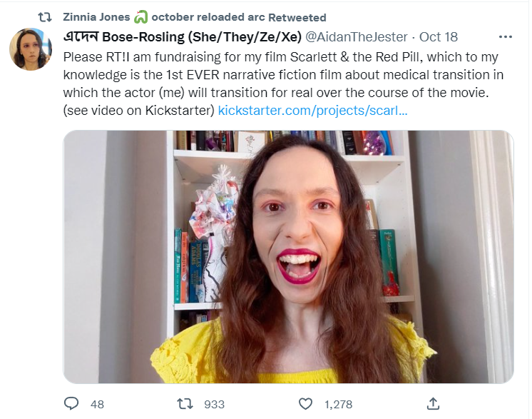
Task: Like the tweet with heart icon
Action: (305, 404)
